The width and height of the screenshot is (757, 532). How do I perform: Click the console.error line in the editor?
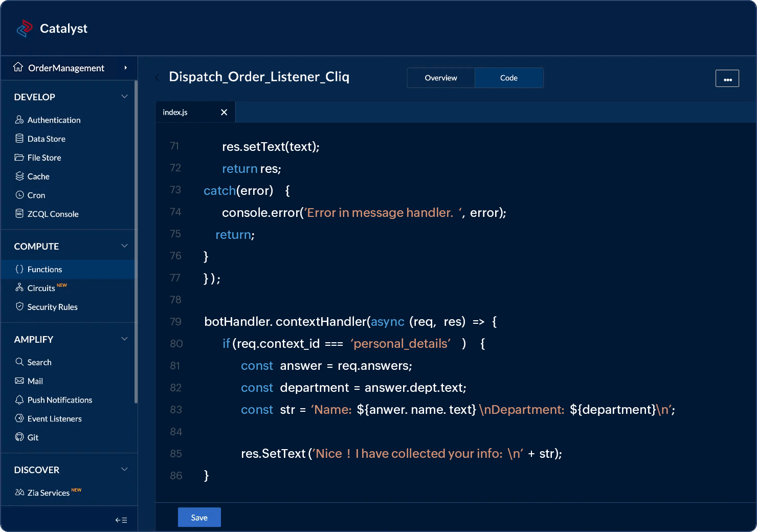364,213
